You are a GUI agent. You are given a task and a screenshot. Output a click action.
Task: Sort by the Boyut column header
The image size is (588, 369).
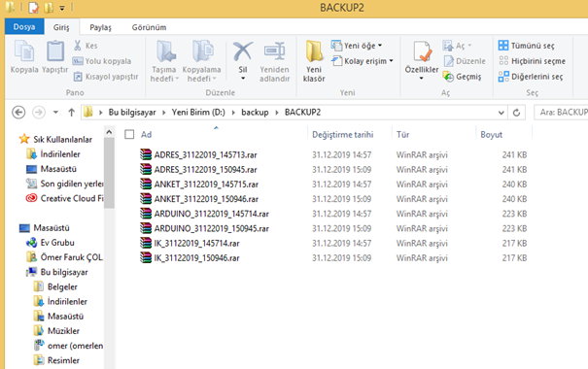[x=491, y=134]
